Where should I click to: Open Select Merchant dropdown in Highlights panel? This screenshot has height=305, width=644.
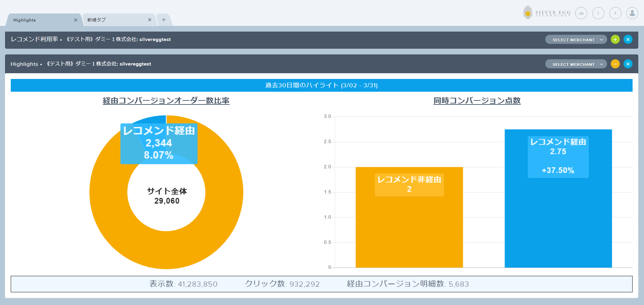tap(576, 64)
